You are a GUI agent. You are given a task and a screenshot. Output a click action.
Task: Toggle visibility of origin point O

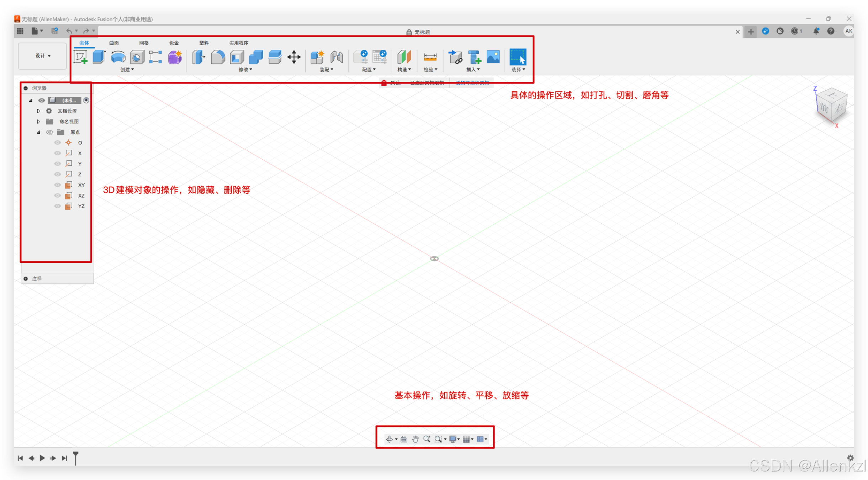[57, 143]
